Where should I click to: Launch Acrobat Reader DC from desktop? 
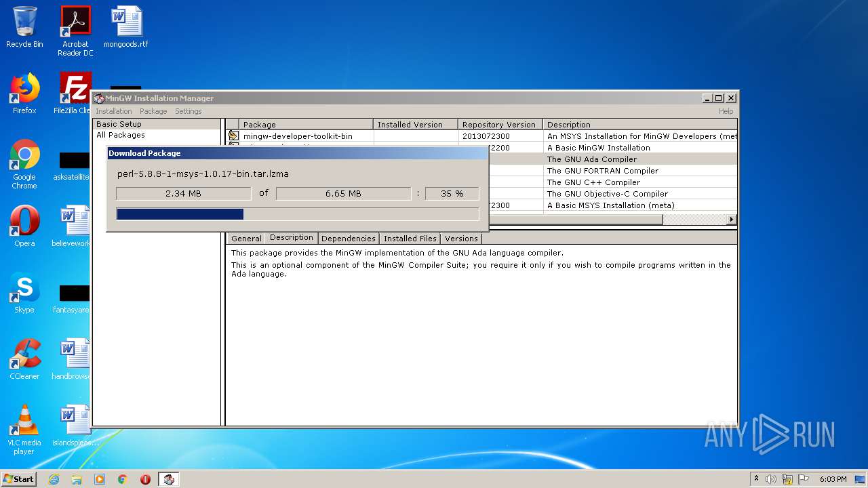[75, 31]
